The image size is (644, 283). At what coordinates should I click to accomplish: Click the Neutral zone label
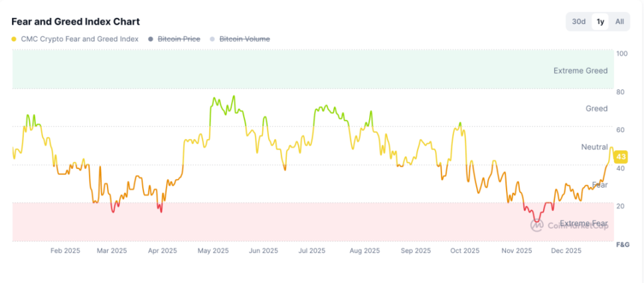(594, 146)
